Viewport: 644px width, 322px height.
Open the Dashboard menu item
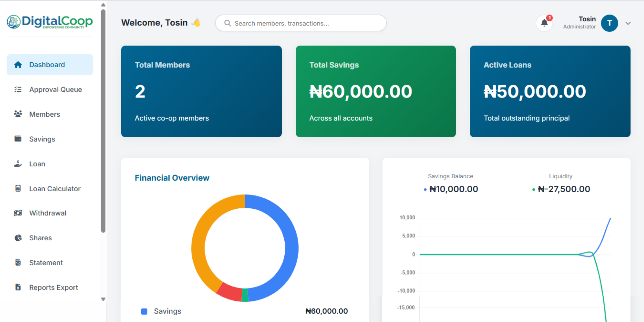click(x=50, y=65)
